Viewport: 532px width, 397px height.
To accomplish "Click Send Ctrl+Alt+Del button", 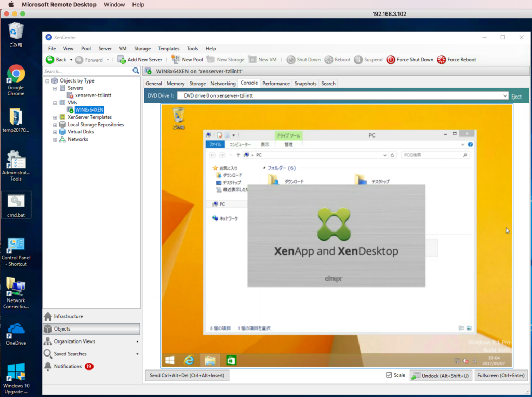I will (187, 375).
